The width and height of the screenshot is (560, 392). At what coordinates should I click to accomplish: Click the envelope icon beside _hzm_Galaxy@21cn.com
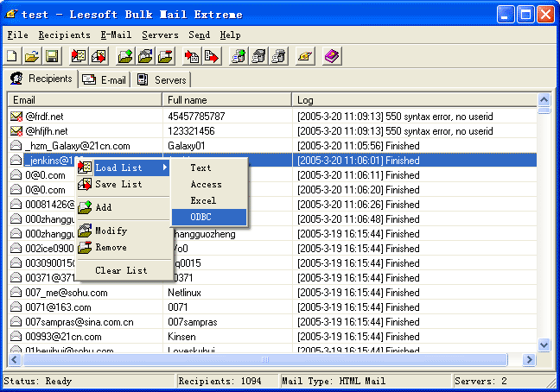point(16,146)
